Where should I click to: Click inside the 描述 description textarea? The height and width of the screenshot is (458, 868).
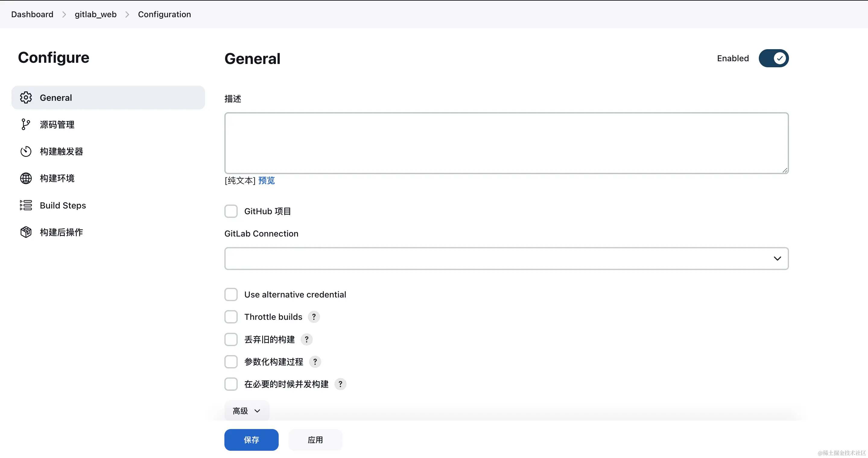[x=506, y=143]
